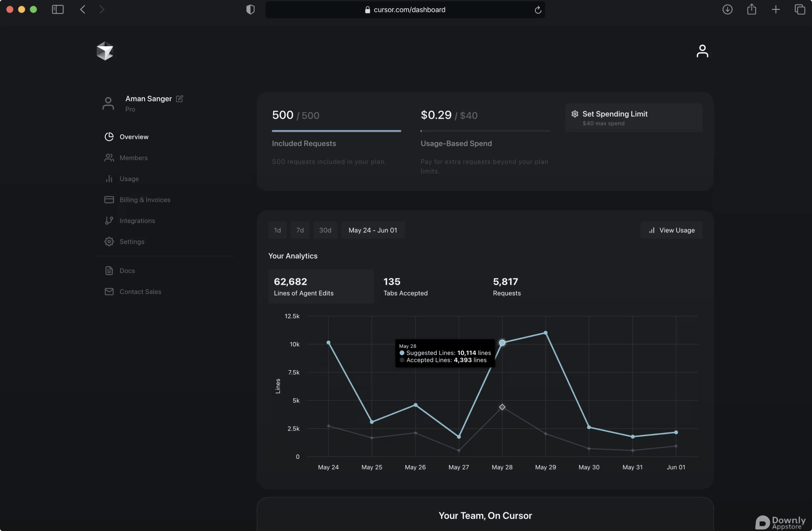This screenshot has width=812, height=531.
Task: Click the avatar icon beside Aman Sanger
Action: tap(108, 103)
